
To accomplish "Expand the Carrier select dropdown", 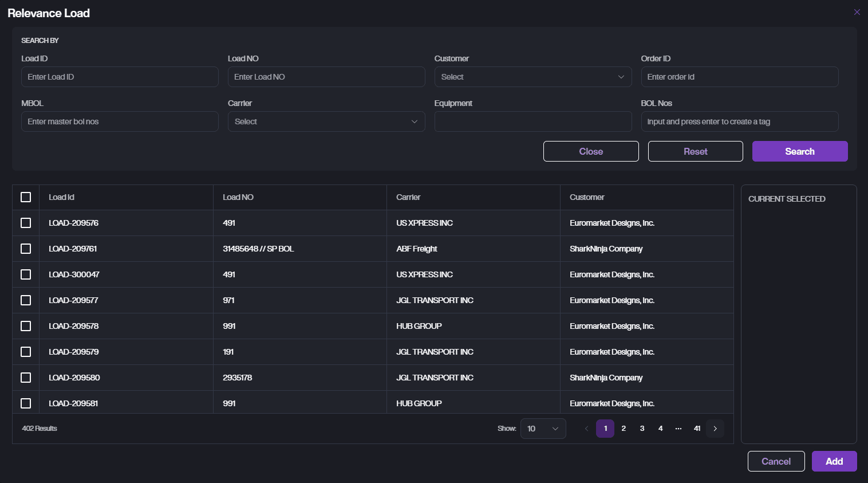I will coord(326,121).
